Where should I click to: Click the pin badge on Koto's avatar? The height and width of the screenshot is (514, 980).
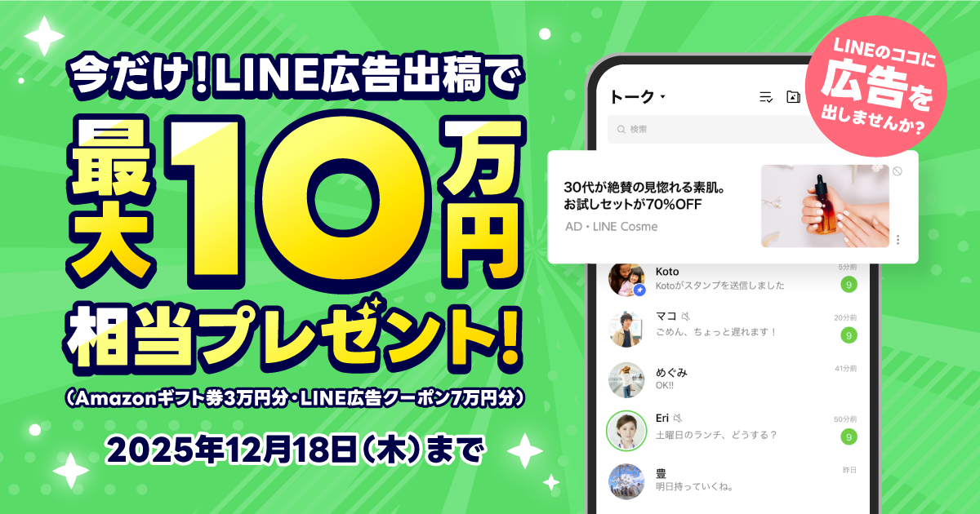click(x=641, y=290)
